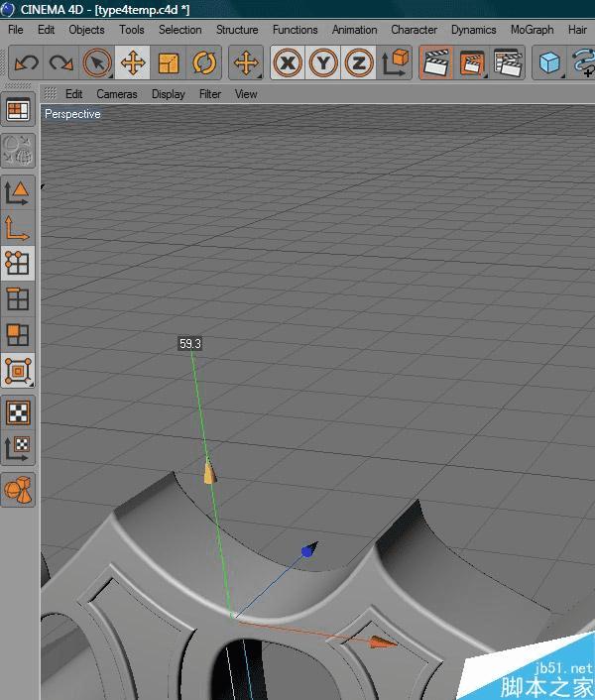
Task: Open the viewport Display menu
Action: [x=168, y=94]
